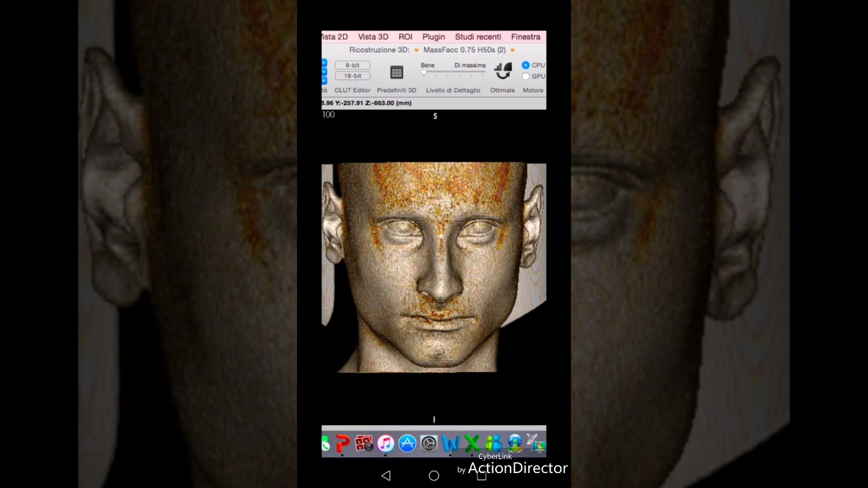Launch Microsoft Excel from the Dock
The image size is (868, 488).
coord(472,444)
